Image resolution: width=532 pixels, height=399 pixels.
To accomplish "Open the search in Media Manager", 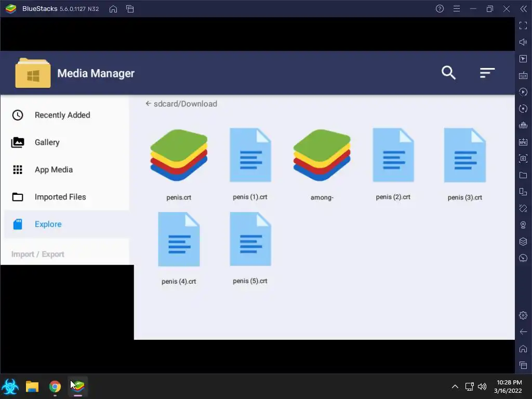I will click(448, 73).
